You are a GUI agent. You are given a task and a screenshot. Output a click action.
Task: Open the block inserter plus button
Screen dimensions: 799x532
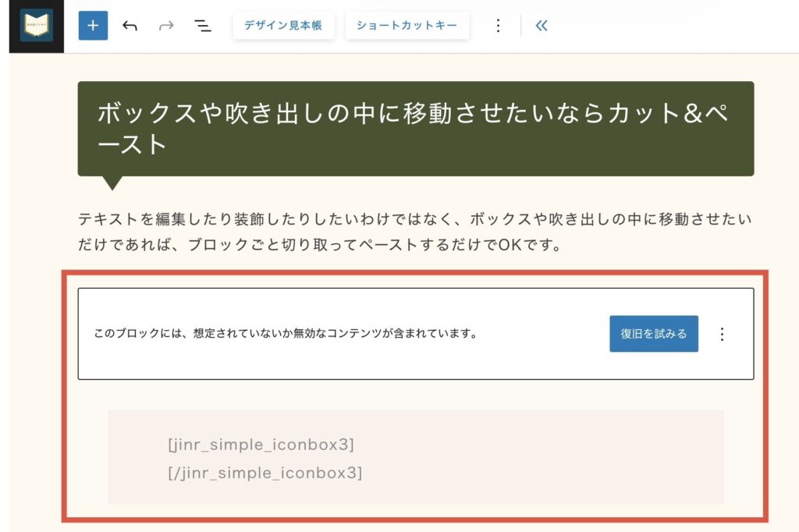pyautogui.click(x=93, y=26)
